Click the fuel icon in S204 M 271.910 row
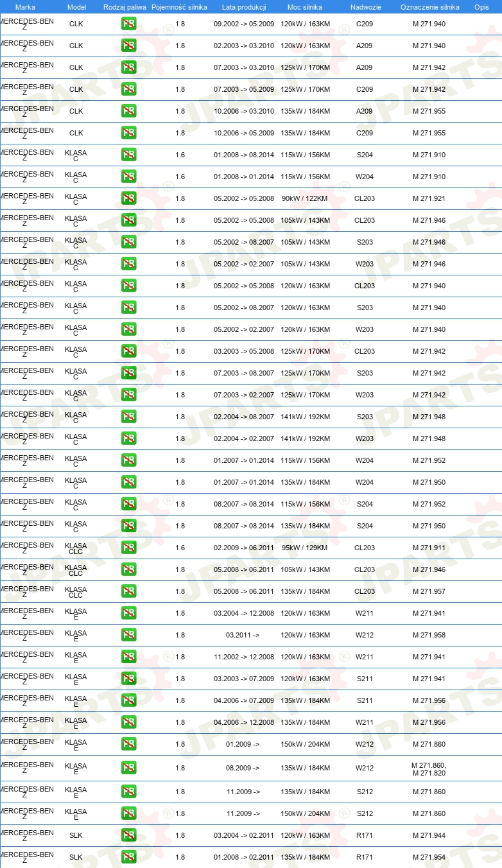 pos(128,155)
